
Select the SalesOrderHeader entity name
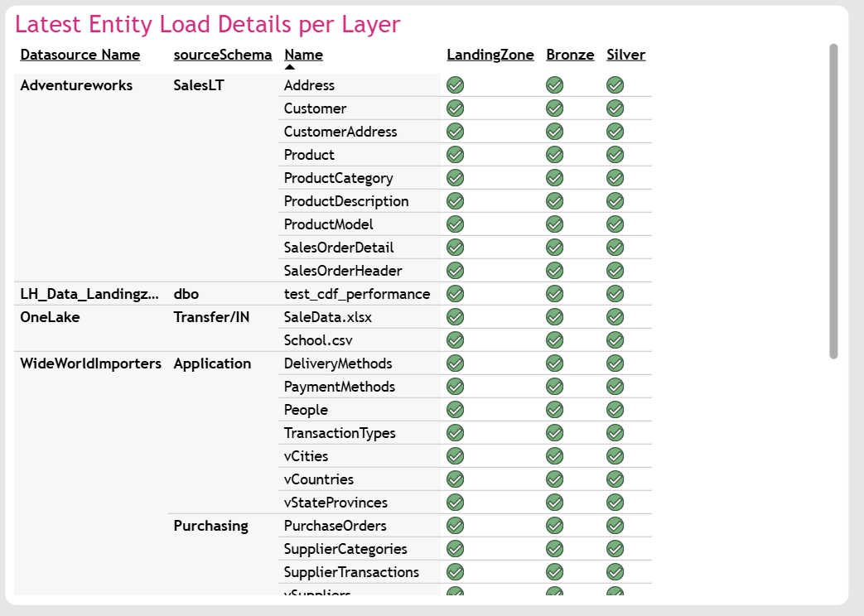[343, 271]
